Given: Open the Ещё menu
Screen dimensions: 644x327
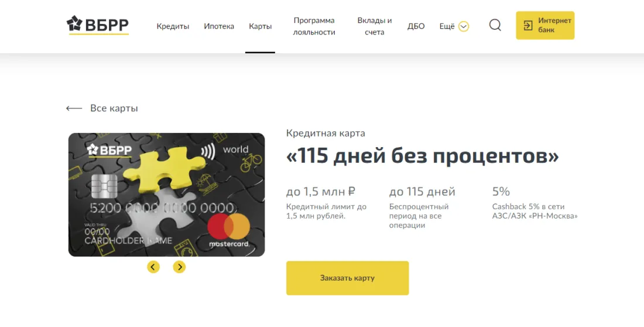Looking at the screenshot, I should click(x=447, y=26).
